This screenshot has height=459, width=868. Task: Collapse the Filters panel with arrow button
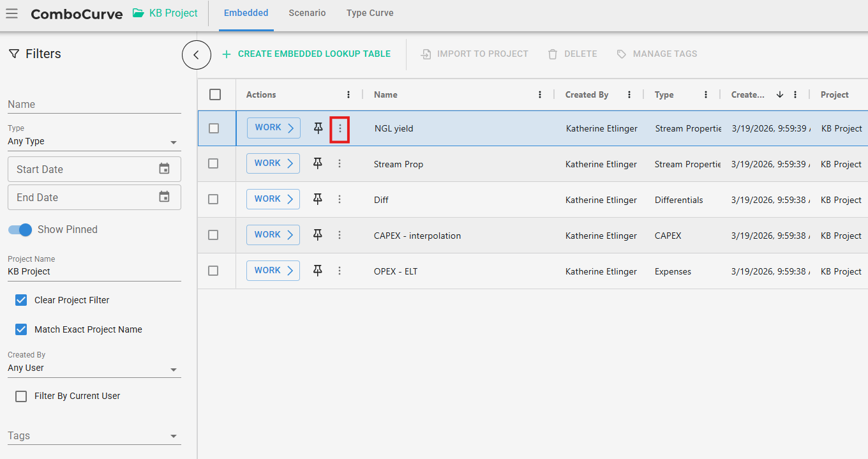(196, 55)
